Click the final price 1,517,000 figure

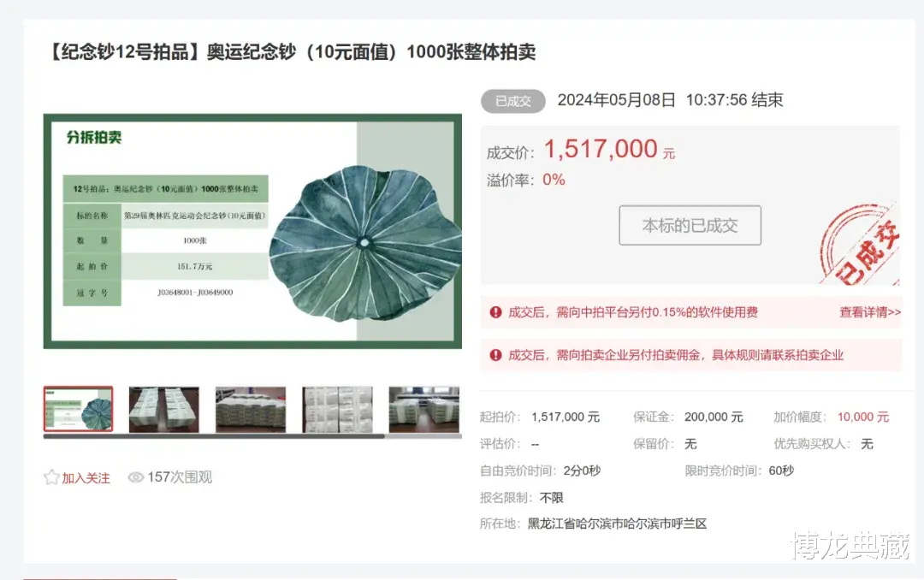pos(599,148)
